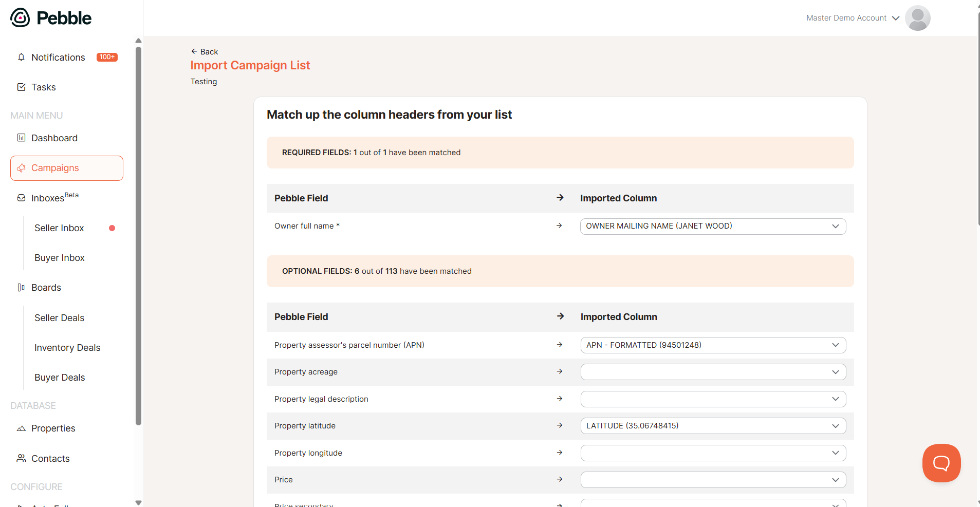
Task: Click sidebar scroll up arrow
Action: (138, 41)
